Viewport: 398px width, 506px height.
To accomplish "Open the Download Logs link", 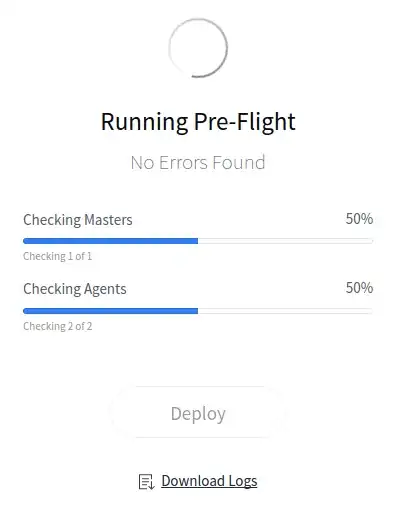I will [209, 481].
